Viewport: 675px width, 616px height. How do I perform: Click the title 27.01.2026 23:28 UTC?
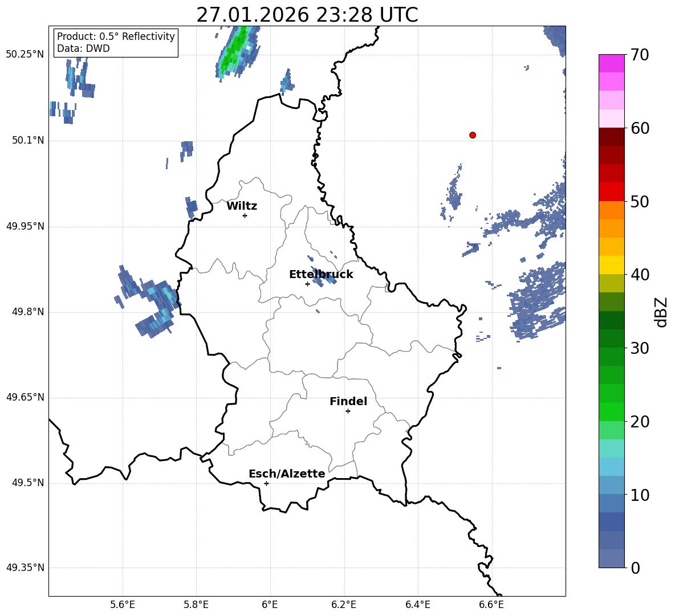coord(307,15)
